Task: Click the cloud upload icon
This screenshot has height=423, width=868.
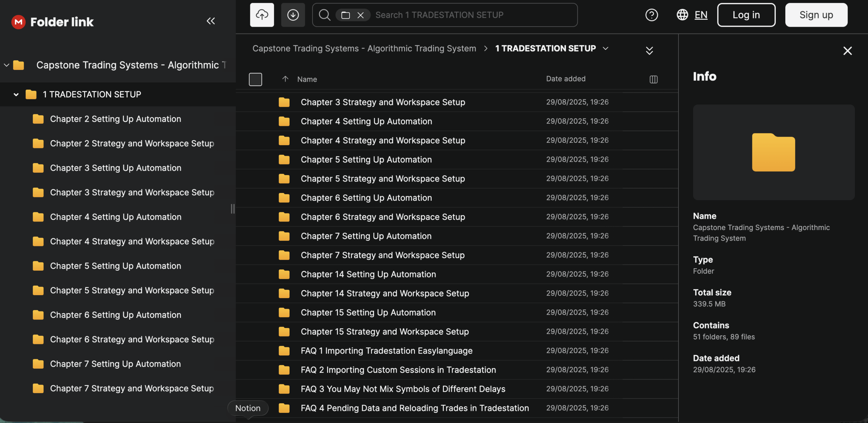Action: tap(262, 15)
